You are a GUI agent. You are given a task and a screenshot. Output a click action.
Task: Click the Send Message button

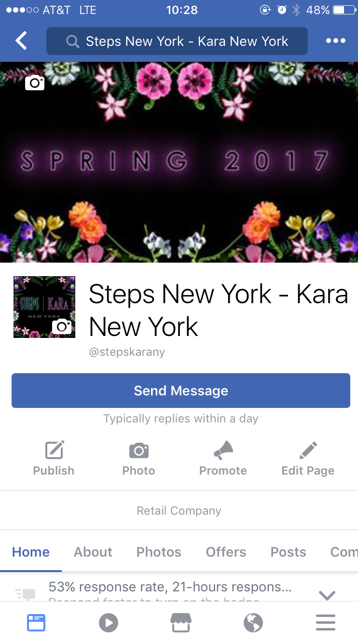[x=181, y=391]
